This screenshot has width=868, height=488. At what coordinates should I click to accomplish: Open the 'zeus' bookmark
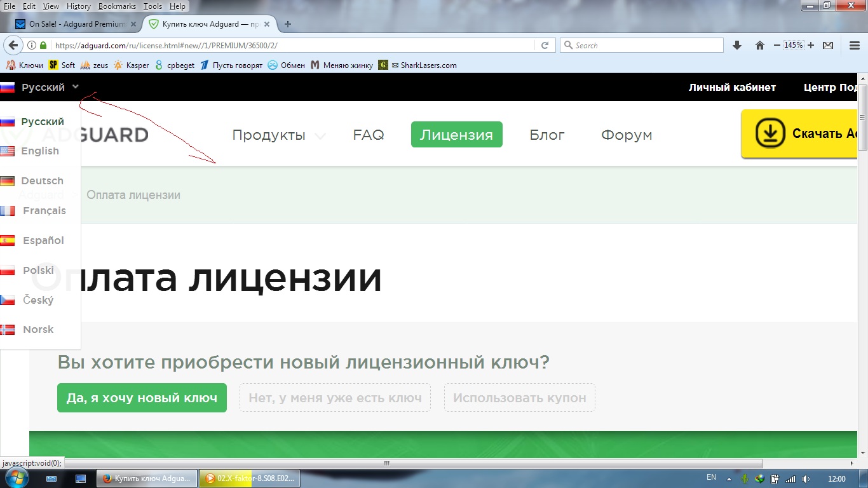[x=94, y=65]
